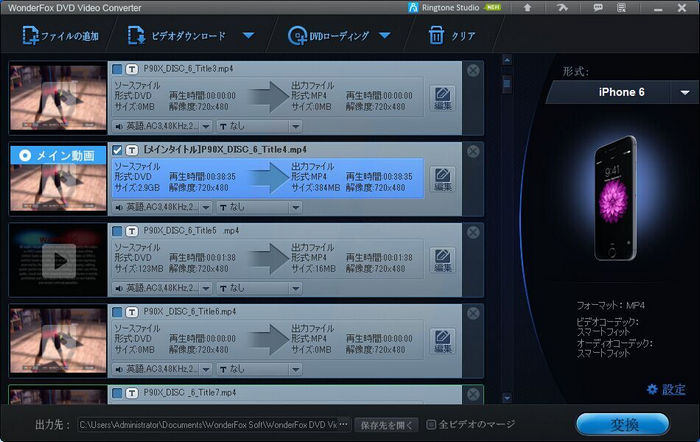Screen dimensions: 700x442
Task: Click the Edit (編集) button for Title4
Action: pyautogui.click(x=442, y=179)
